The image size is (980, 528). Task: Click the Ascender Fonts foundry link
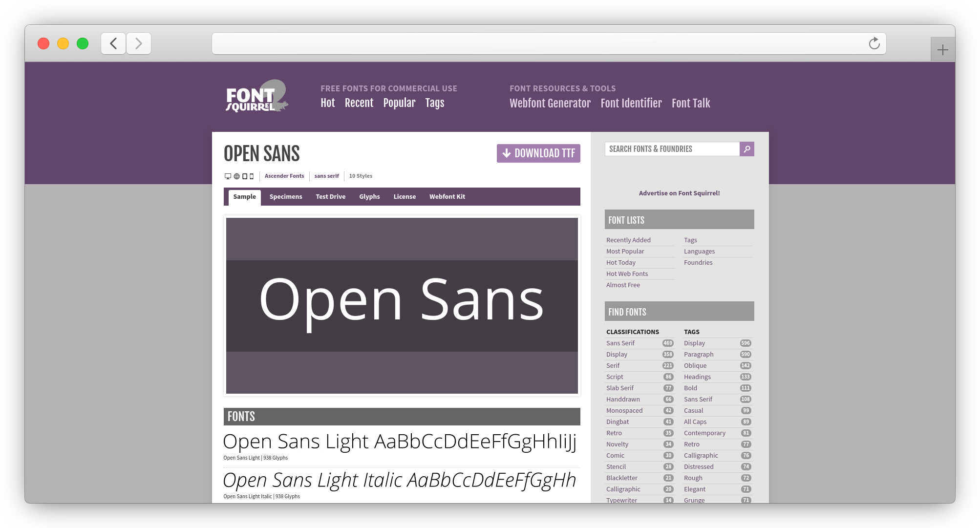click(x=284, y=176)
